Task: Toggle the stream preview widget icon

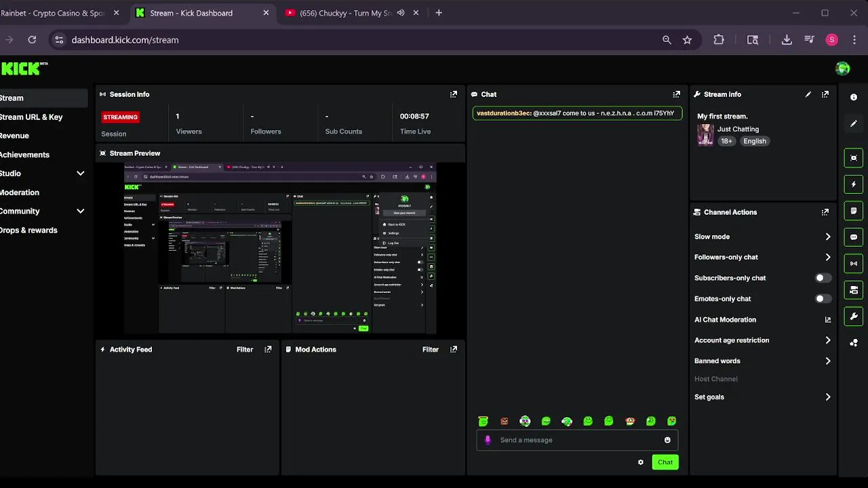Action: [x=854, y=158]
